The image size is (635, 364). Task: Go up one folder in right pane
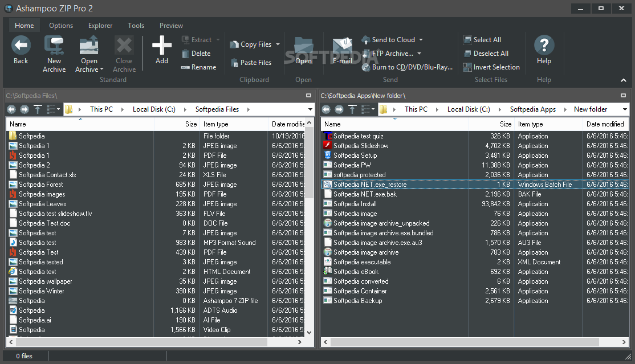pyautogui.click(x=352, y=109)
